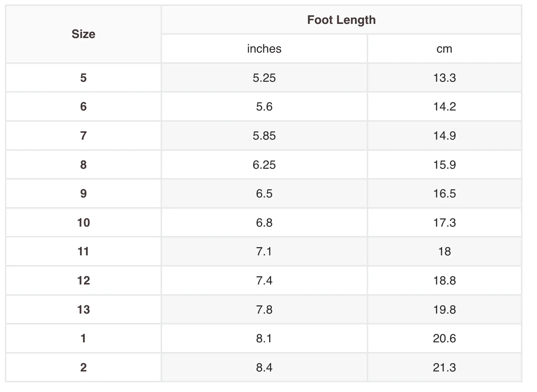
Task: Click size 8 row label
Action: (83, 165)
